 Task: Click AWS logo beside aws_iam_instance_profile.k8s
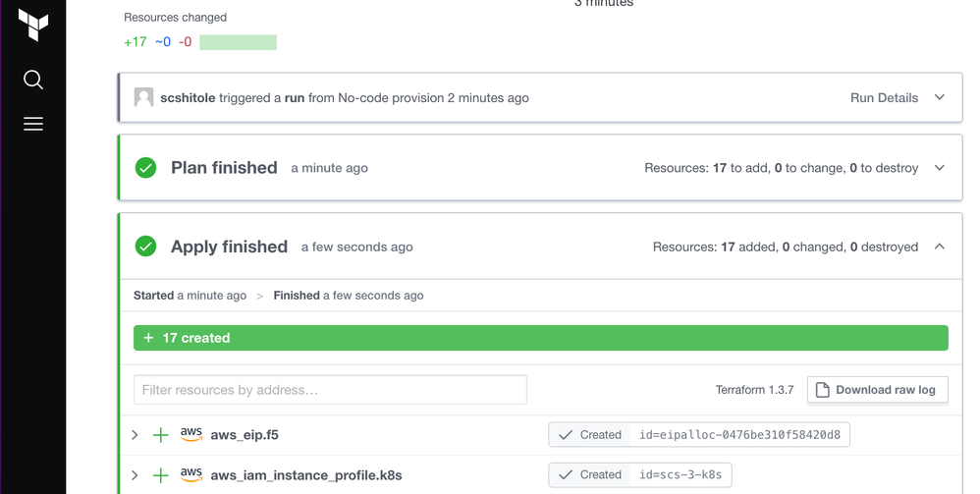tap(191, 474)
